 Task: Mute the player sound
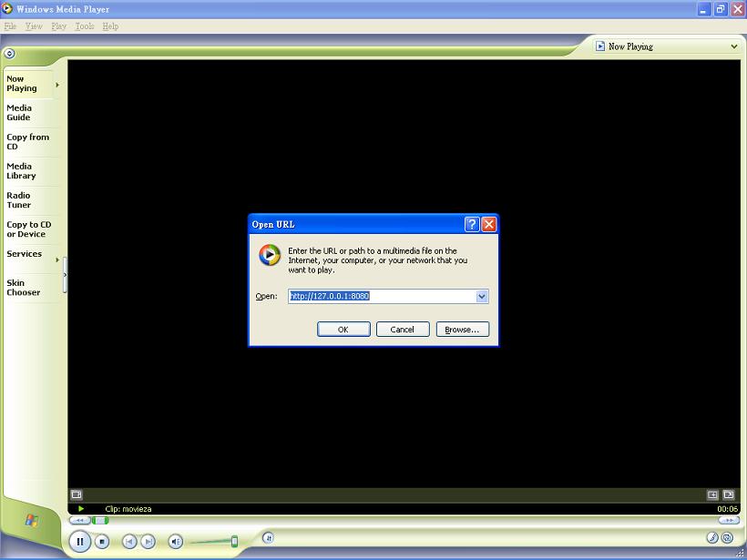coord(176,542)
